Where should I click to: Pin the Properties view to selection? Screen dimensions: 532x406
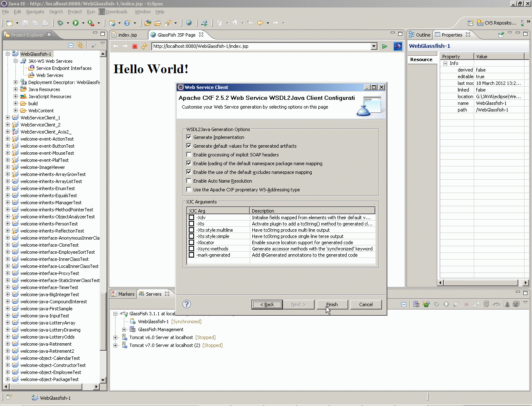point(501,35)
